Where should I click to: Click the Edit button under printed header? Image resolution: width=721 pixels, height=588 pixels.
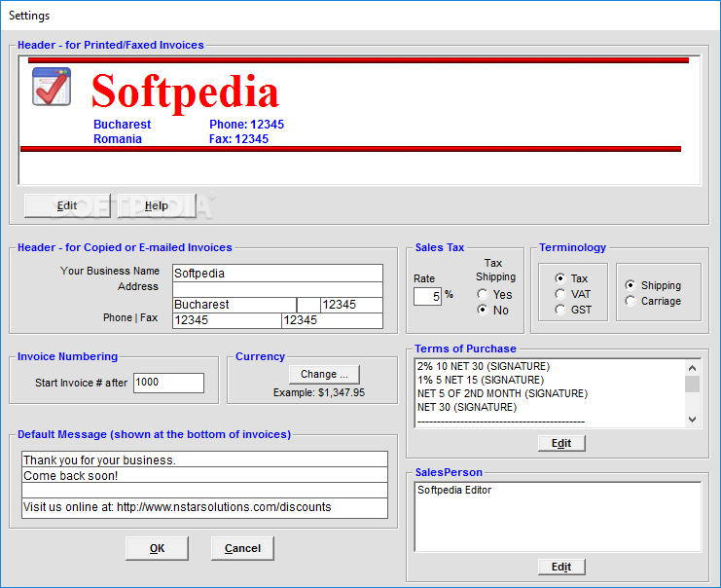[67, 205]
